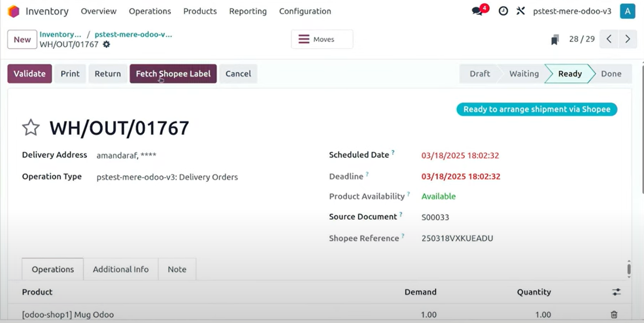Delete Mug Odoo line trash icon
Image resolution: width=644 pixels, height=323 pixels.
click(x=614, y=314)
